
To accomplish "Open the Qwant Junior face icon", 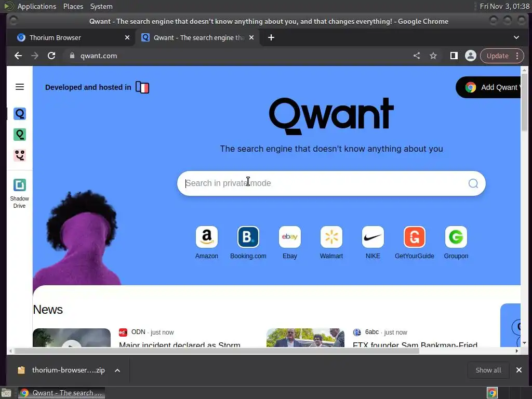I will coord(20,155).
